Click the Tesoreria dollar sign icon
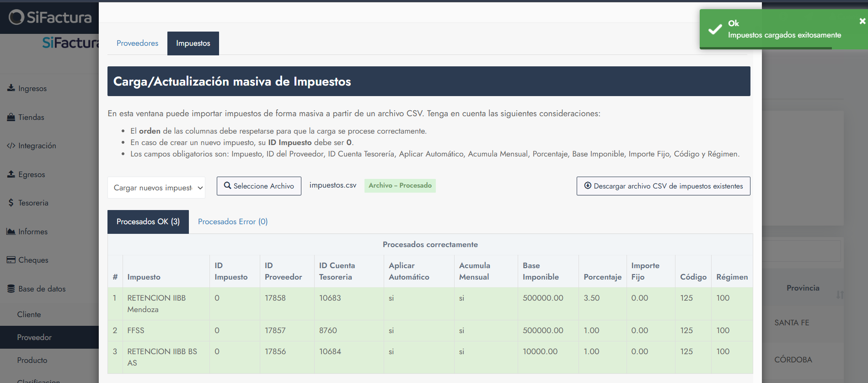Viewport: 868px width, 383px height. tap(11, 203)
